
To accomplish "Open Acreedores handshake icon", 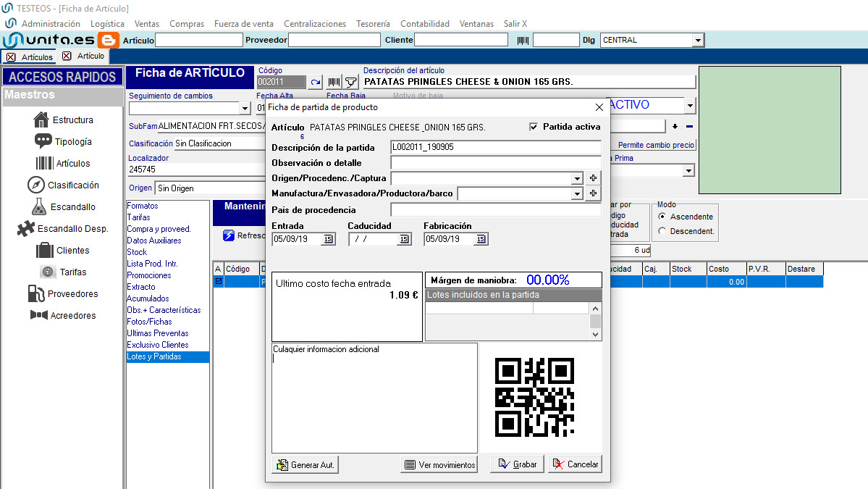I will coord(39,315).
